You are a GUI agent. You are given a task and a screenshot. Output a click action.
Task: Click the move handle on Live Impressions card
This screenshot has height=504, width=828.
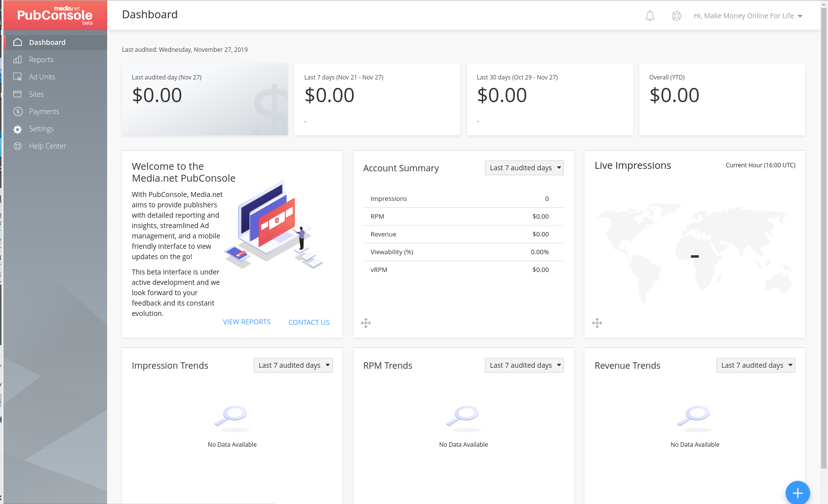597,323
